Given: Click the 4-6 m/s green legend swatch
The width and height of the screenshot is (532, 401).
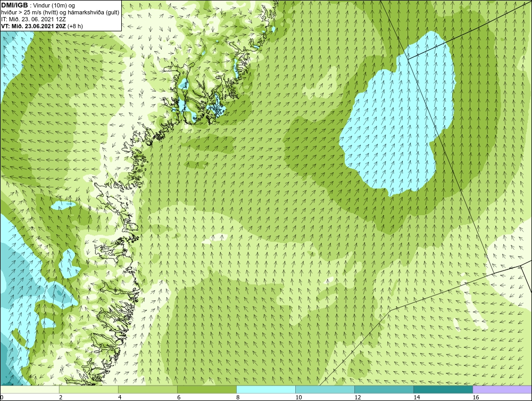Looking at the screenshot, I should 148,389.
